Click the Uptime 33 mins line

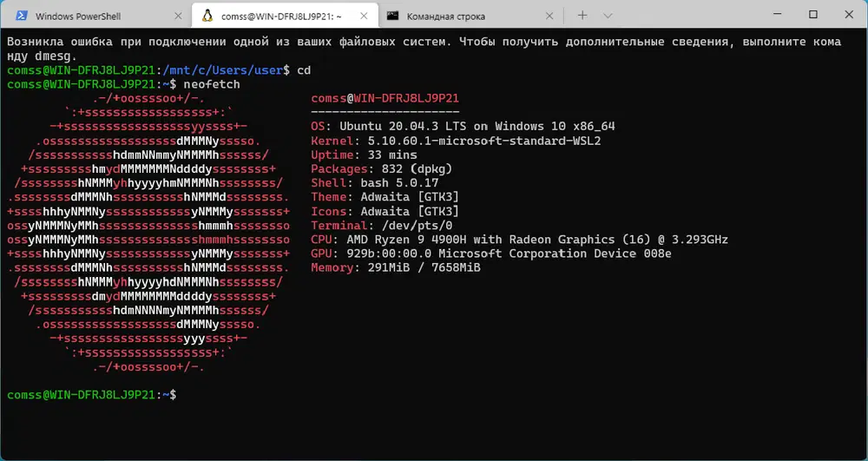(365, 155)
